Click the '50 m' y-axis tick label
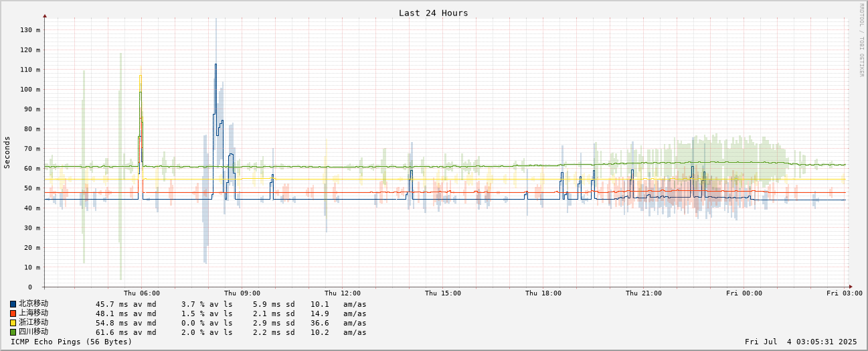 (32, 188)
